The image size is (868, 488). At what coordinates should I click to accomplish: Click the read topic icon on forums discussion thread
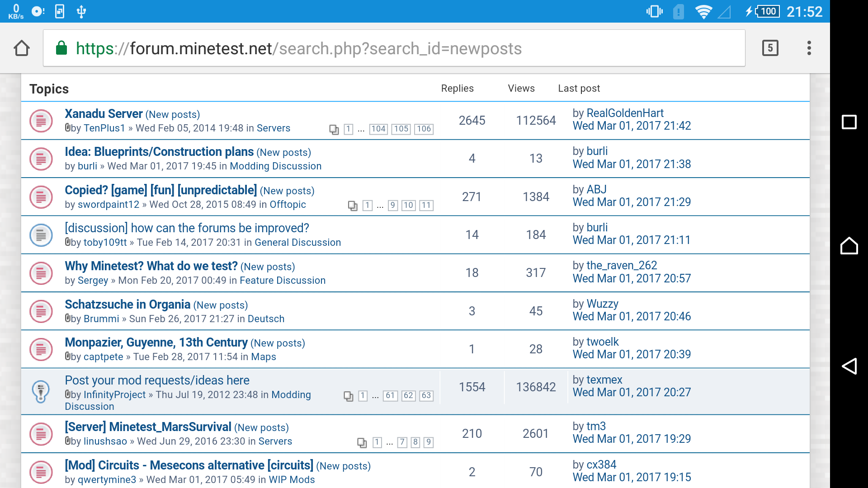click(41, 235)
